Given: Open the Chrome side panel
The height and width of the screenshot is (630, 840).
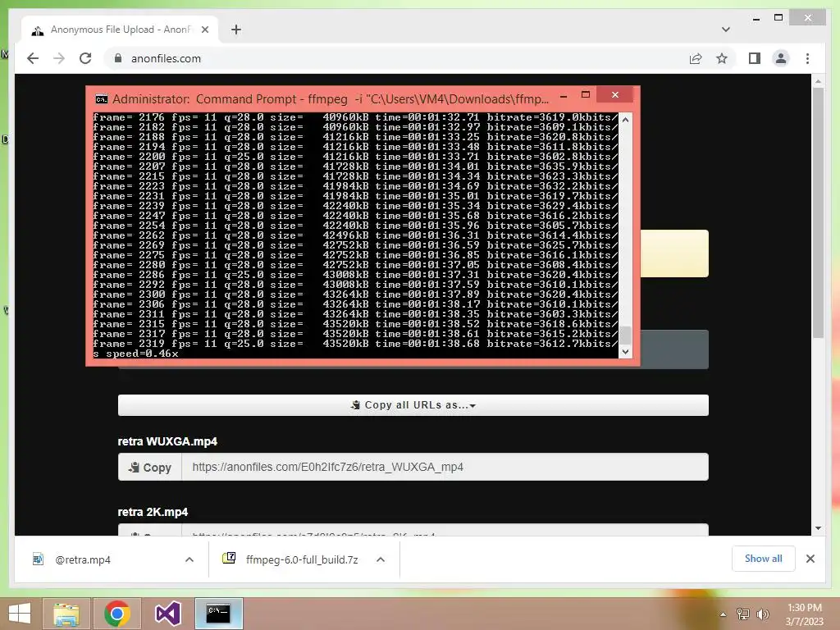Looking at the screenshot, I should click(755, 58).
